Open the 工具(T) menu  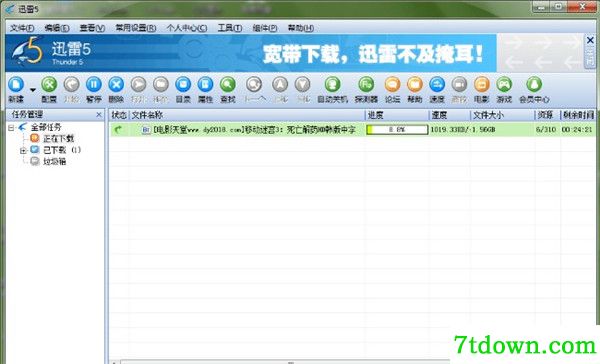[230, 28]
